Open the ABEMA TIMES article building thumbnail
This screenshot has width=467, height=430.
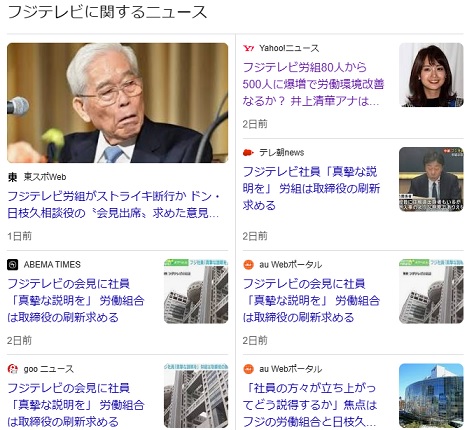[196, 291]
